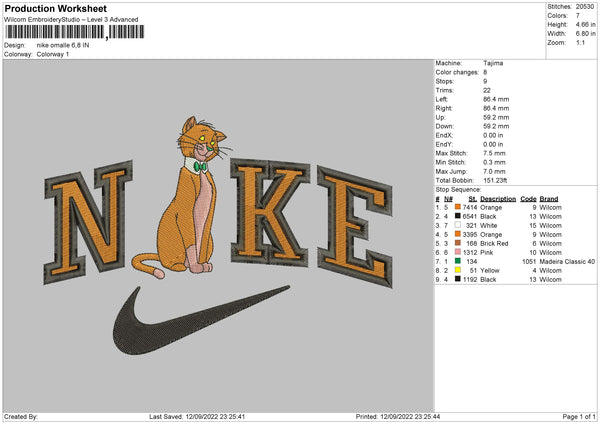
Task: Click the Colorway 1 value
Action: tap(52, 54)
